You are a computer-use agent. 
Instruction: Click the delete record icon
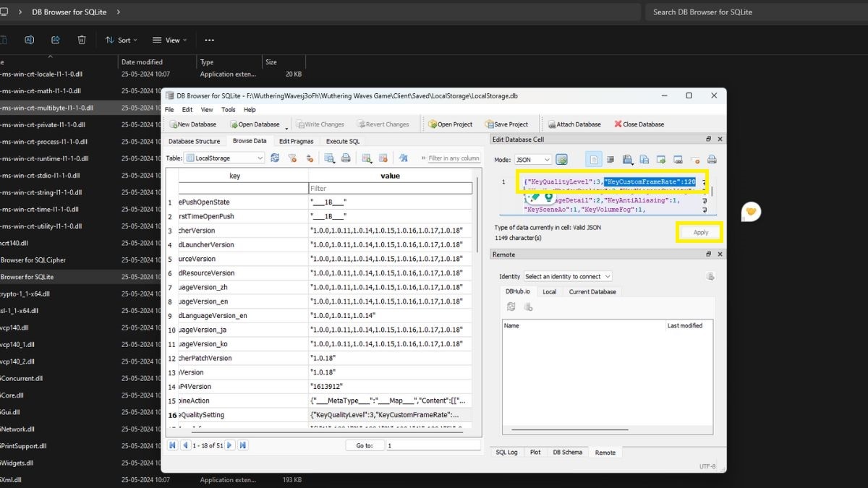[383, 158]
